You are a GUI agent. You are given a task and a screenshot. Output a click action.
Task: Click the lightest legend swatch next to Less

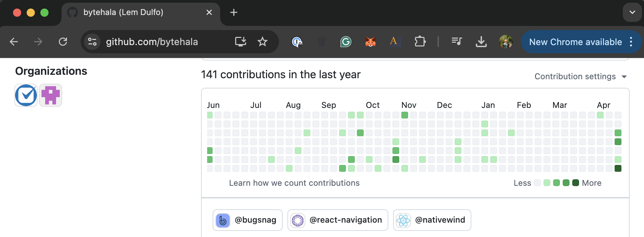pyautogui.click(x=537, y=183)
